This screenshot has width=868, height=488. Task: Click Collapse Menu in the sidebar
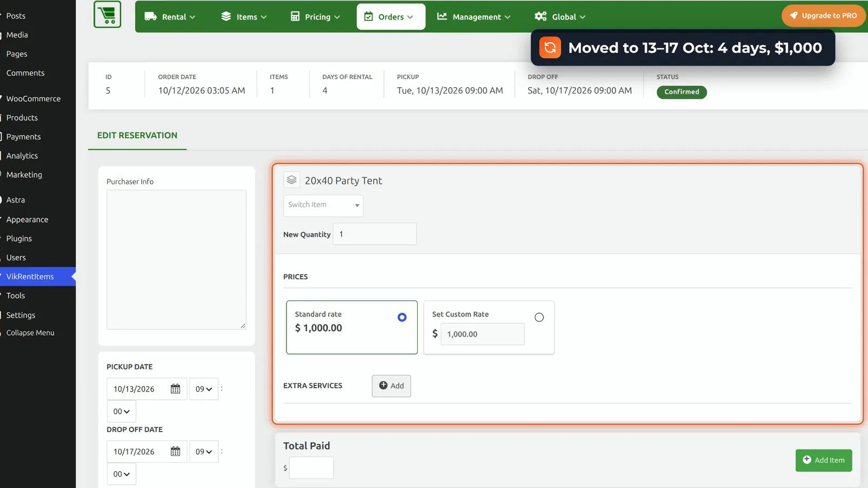30,333
